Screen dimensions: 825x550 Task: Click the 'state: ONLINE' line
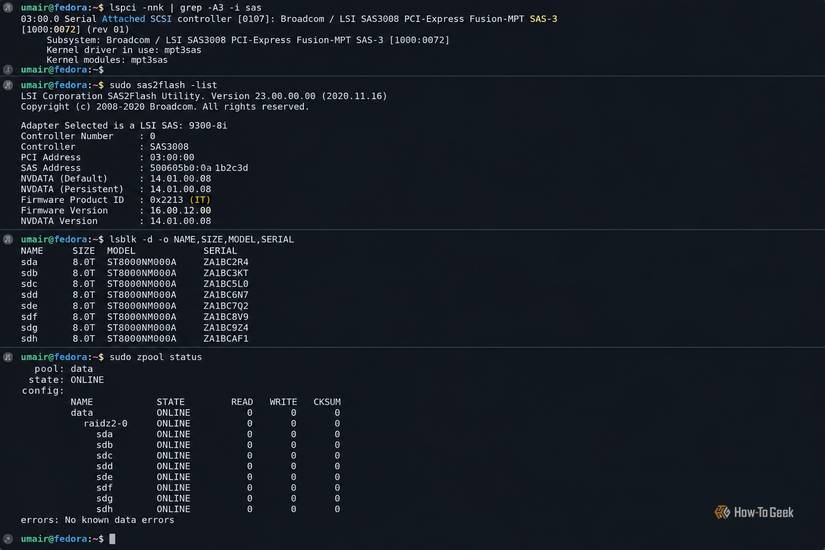click(66, 380)
